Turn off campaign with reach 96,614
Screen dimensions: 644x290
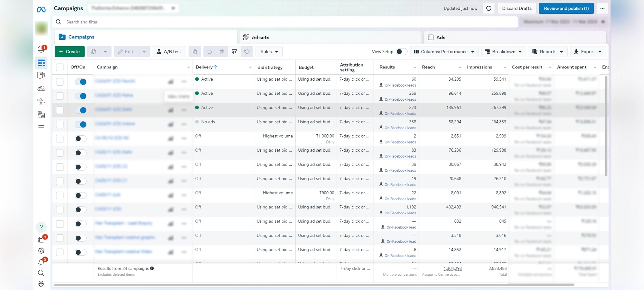[81, 96]
